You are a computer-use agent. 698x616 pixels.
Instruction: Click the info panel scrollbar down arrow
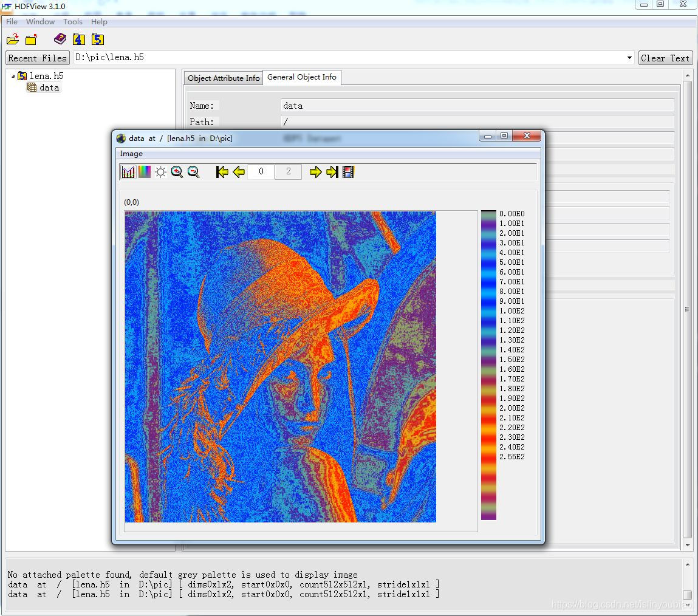[x=688, y=546]
